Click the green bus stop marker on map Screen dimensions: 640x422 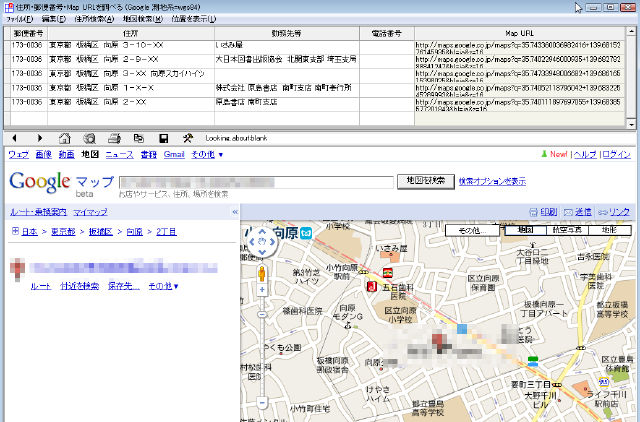point(533,361)
